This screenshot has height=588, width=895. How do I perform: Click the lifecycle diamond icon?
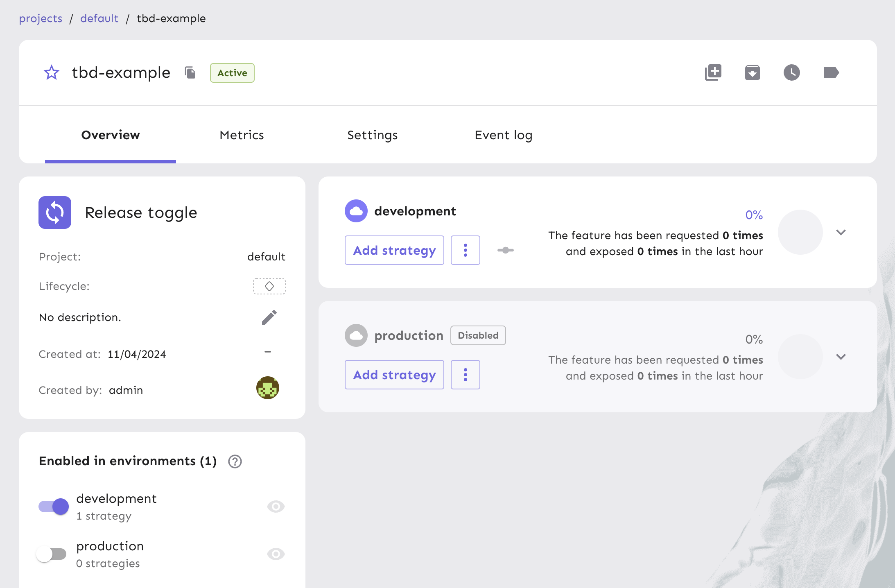pyautogui.click(x=270, y=286)
